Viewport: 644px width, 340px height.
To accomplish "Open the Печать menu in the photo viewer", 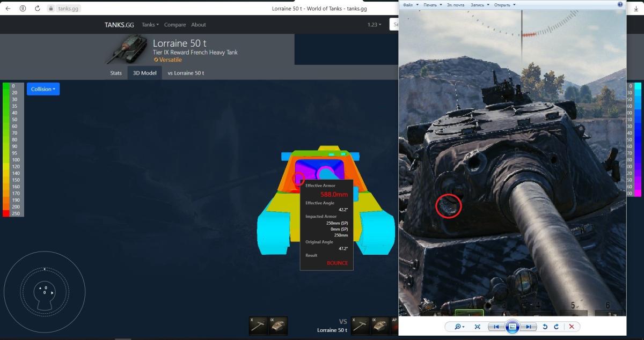I will point(433,5).
